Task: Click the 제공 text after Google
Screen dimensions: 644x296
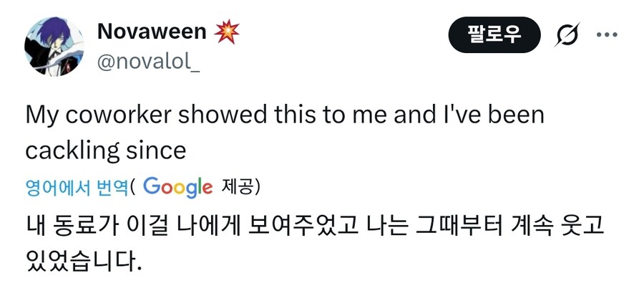Action: click(x=240, y=188)
